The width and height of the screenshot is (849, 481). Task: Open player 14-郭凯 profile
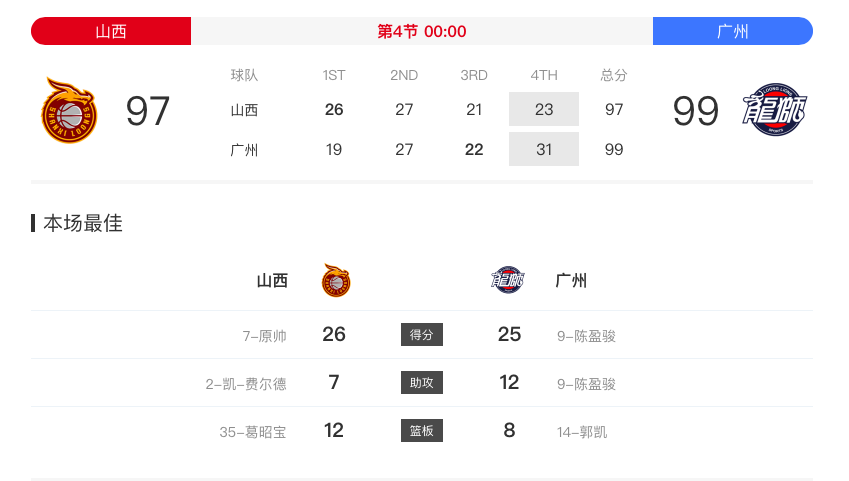[x=582, y=432]
